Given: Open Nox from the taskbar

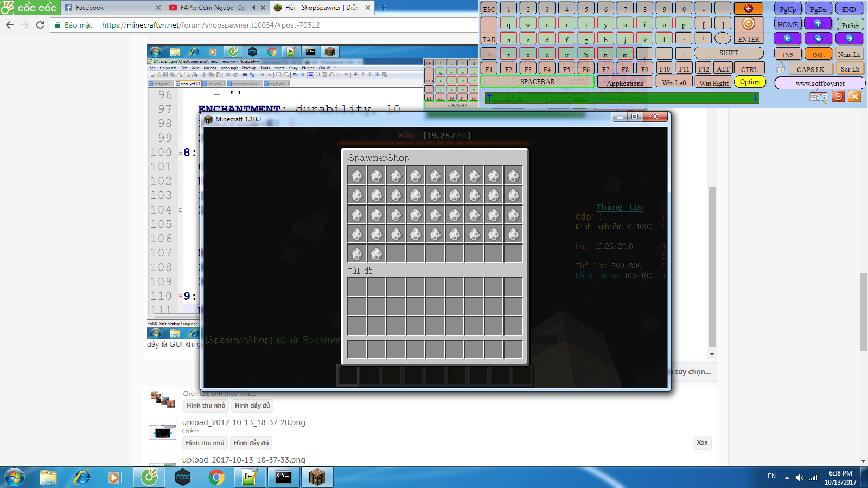Looking at the screenshot, I should pos(183,478).
